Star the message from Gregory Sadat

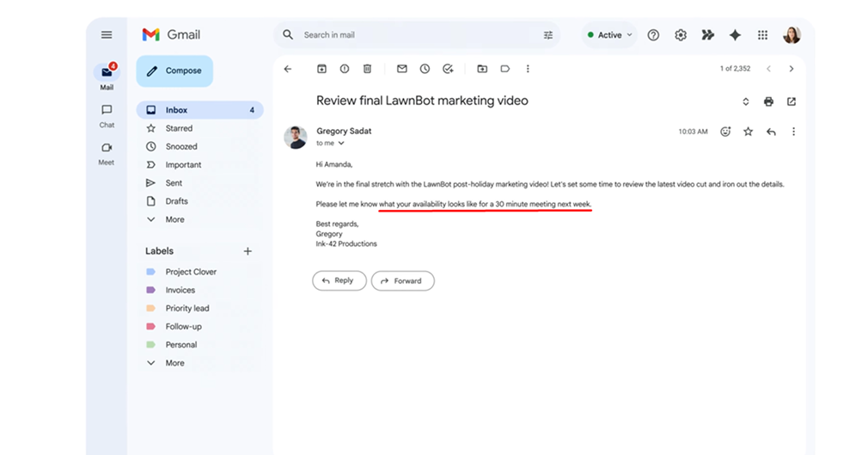point(748,132)
